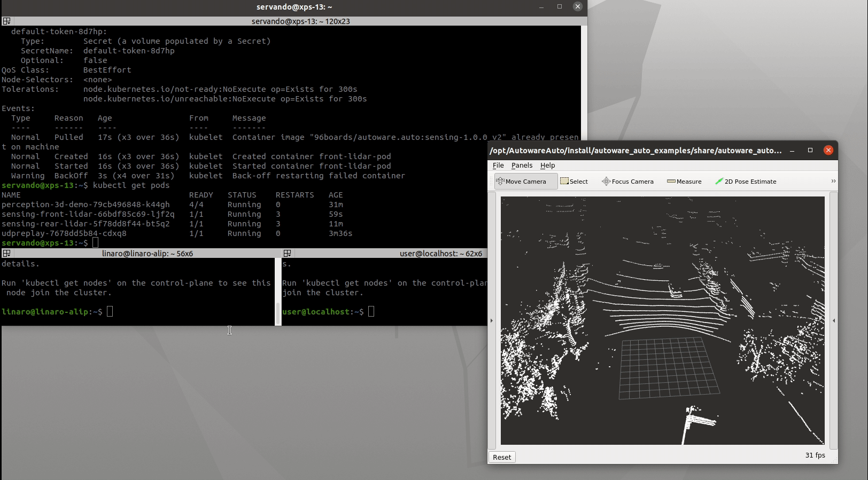Click the user@localhost pane grid icon

pos(287,254)
